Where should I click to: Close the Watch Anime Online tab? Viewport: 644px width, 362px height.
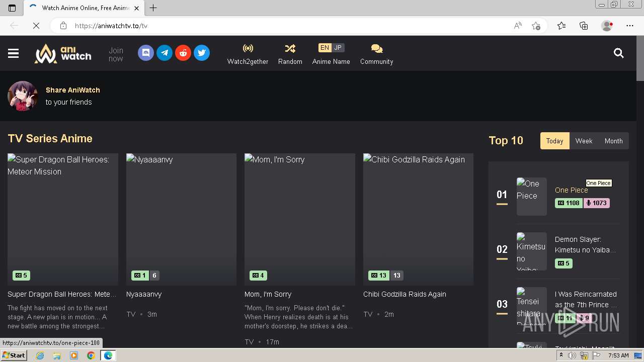tap(137, 8)
